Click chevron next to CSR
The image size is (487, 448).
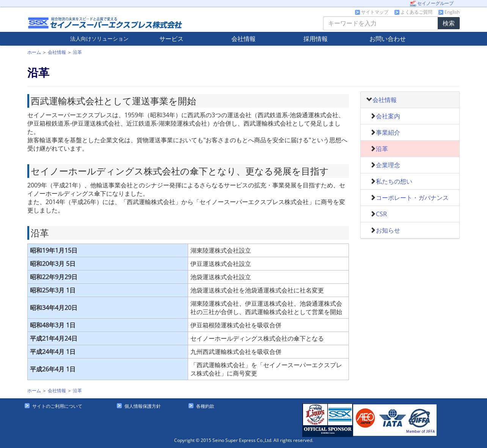[x=373, y=214]
